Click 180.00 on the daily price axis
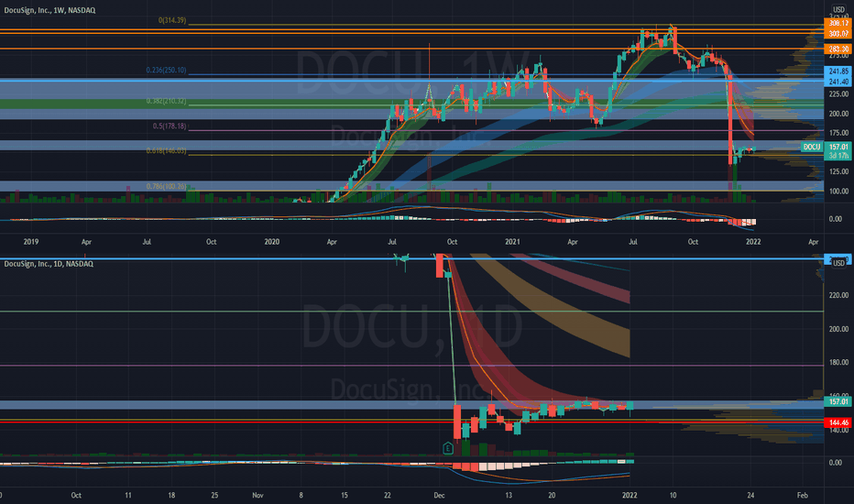The width and height of the screenshot is (854, 504). 838,362
